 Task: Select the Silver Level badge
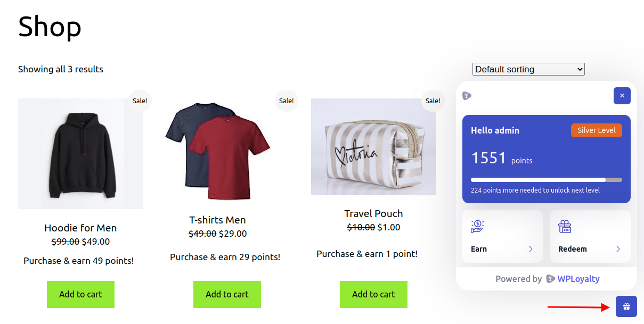[x=596, y=130]
